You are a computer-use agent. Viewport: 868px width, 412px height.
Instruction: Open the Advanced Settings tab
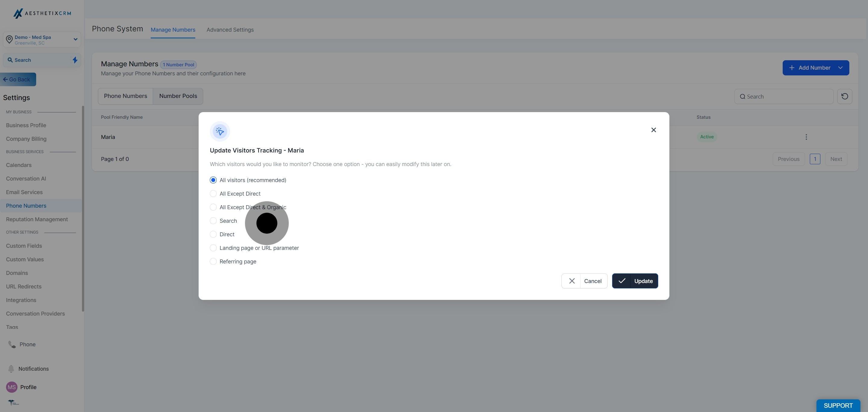click(230, 30)
